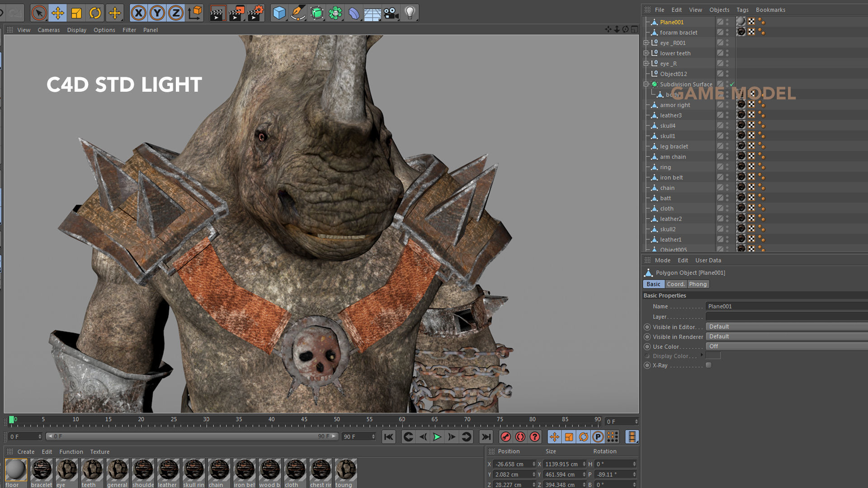This screenshot has width=868, height=488.
Task: Toggle X axis lock
Action: click(x=139, y=13)
